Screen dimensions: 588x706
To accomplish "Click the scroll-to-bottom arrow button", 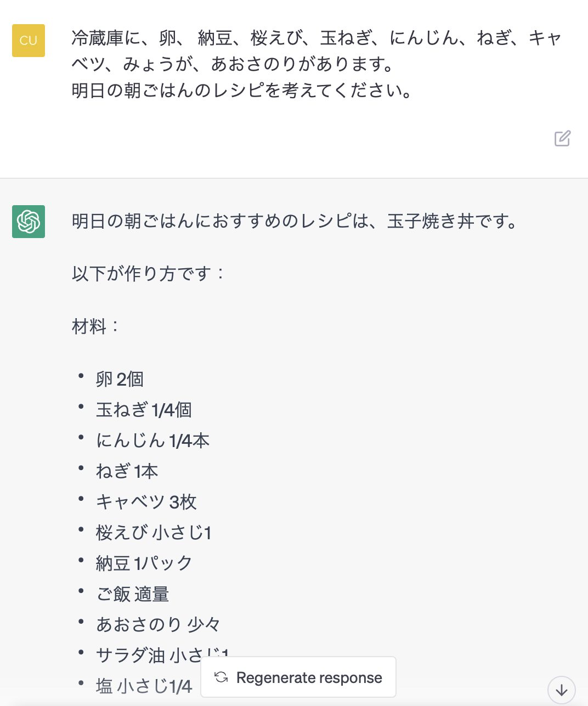I will tap(561, 690).
